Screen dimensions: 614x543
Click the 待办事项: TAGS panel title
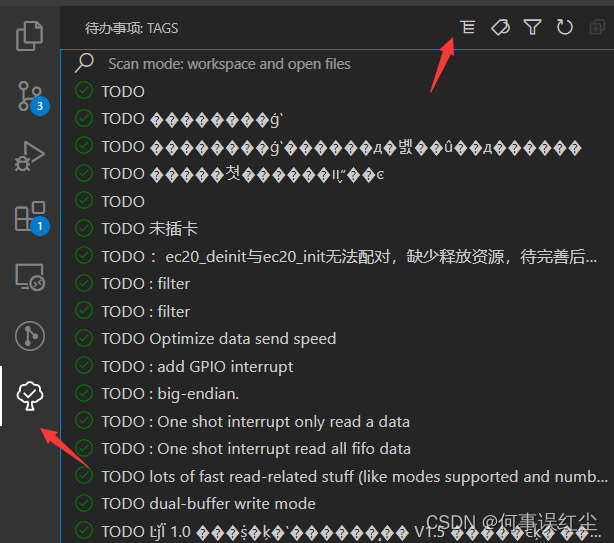[x=131, y=28]
